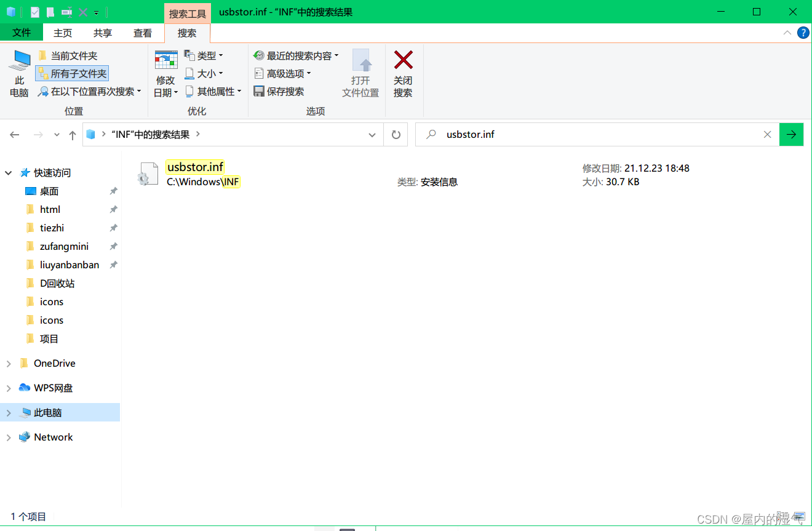Open the 项目 folder in navigation pane
This screenshot has width=812, height=531.
49,339
